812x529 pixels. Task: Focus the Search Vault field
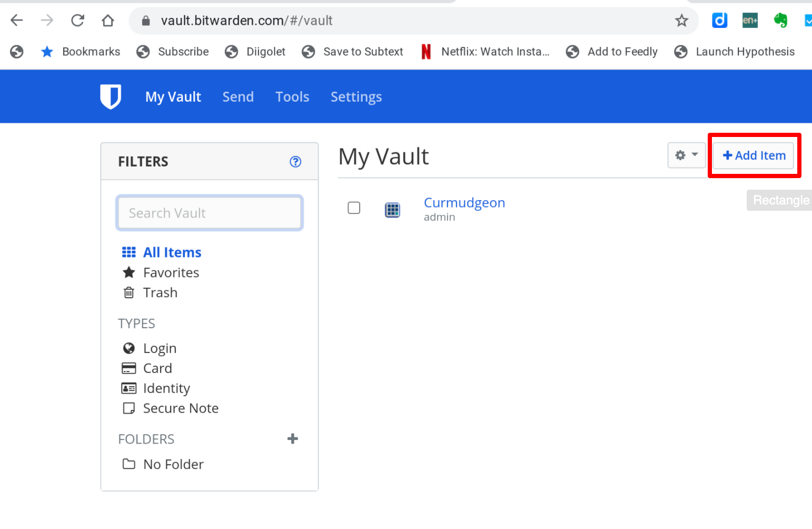coord(210,213)
